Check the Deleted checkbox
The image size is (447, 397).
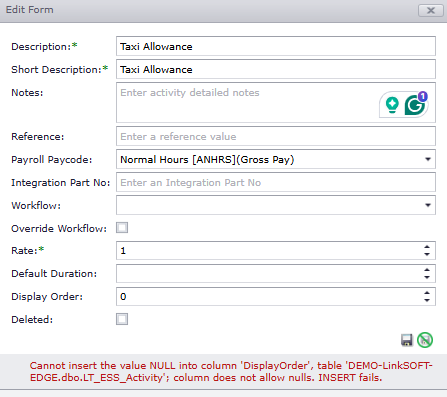coord(122,319)
